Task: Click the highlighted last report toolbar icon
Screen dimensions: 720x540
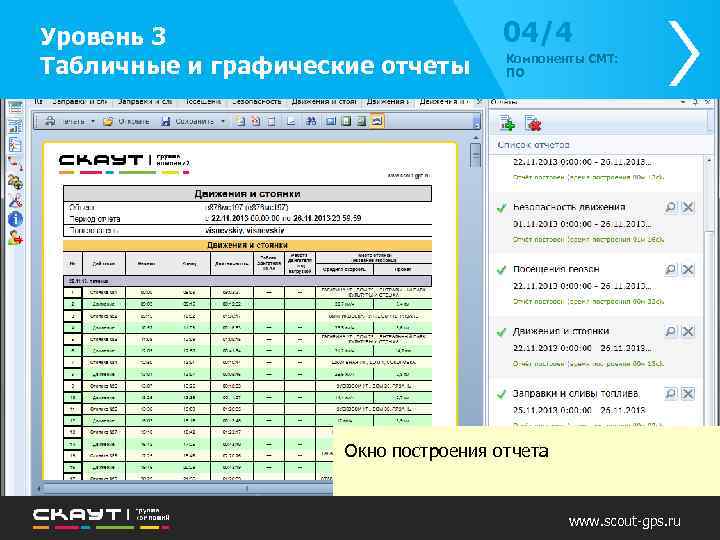Action: 377,121
